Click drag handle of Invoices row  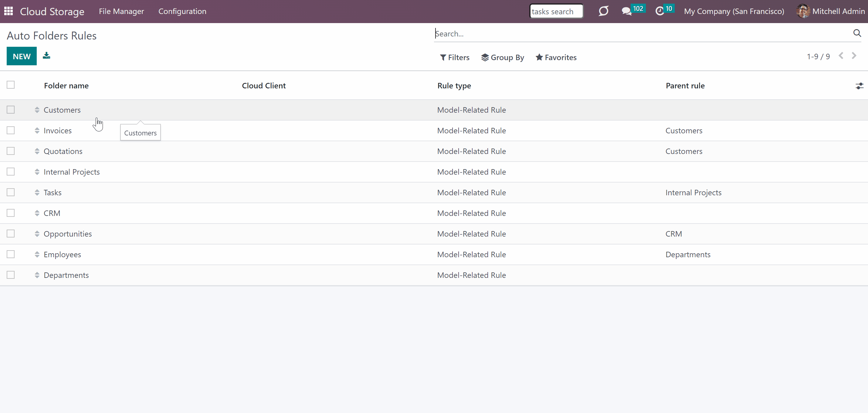point(37,131)
